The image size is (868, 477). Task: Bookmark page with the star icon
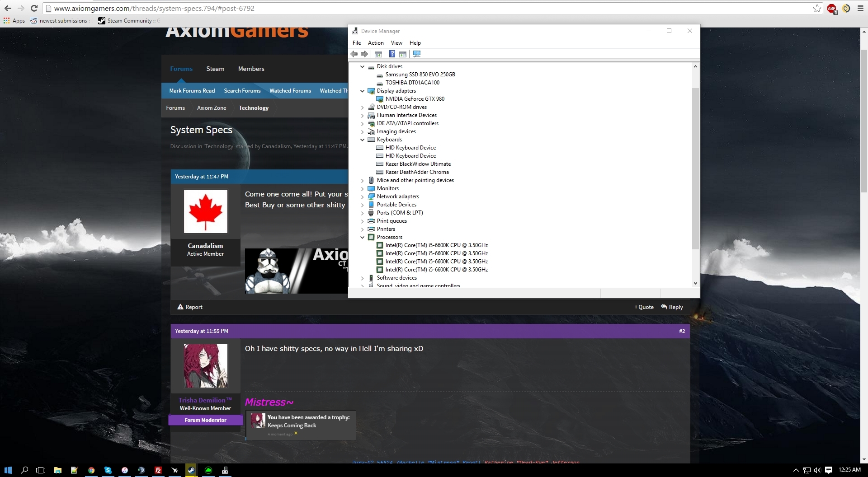(x=817, y=8)
